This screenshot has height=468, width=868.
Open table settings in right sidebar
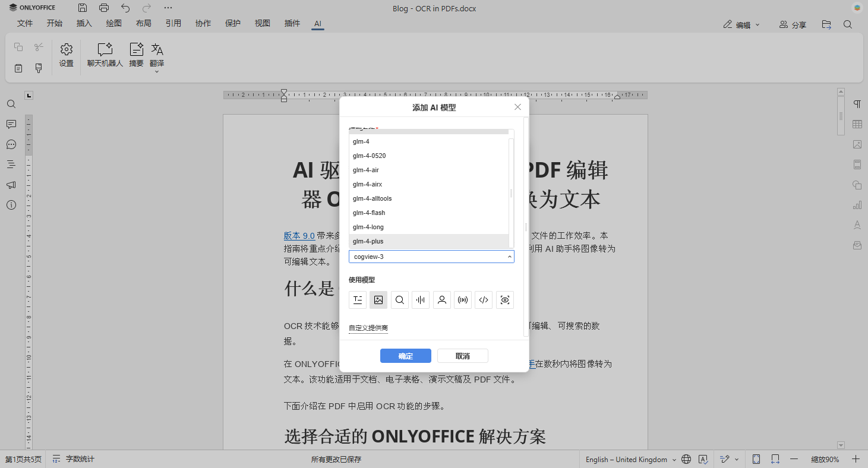tap(857, 124)
